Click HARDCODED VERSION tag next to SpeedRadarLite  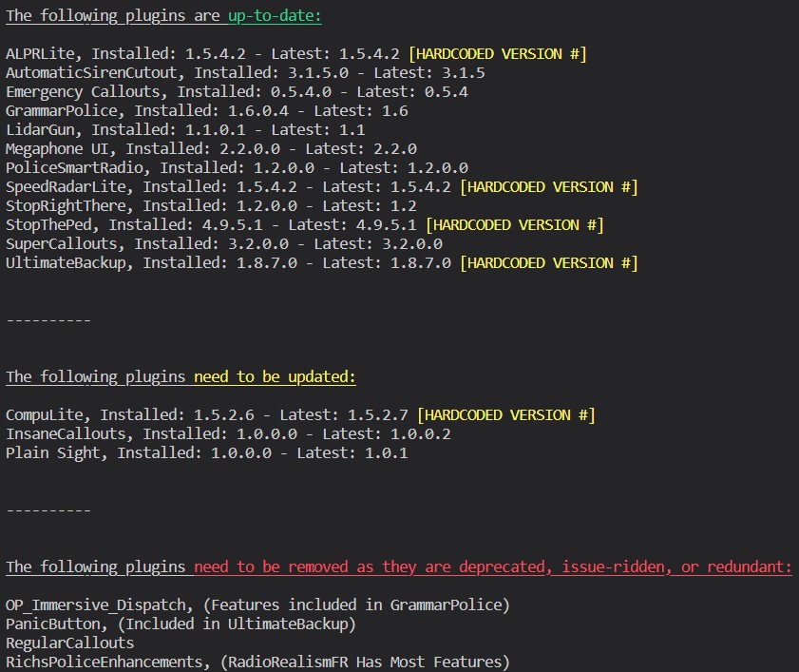[x=549, y=186]
